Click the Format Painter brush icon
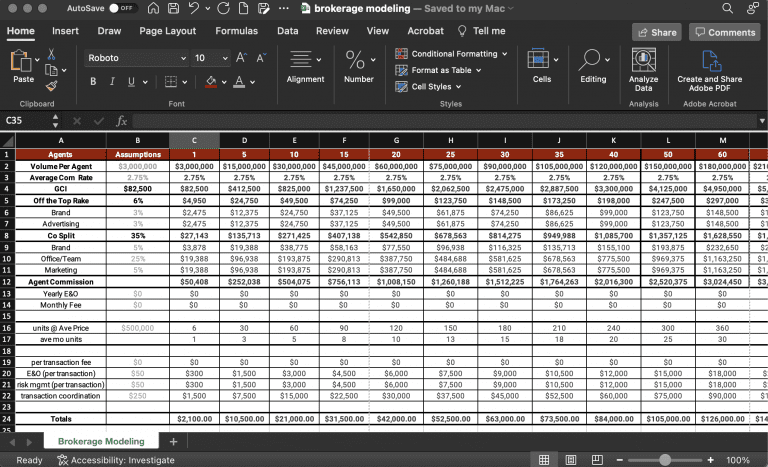 [x=51, y=86]
